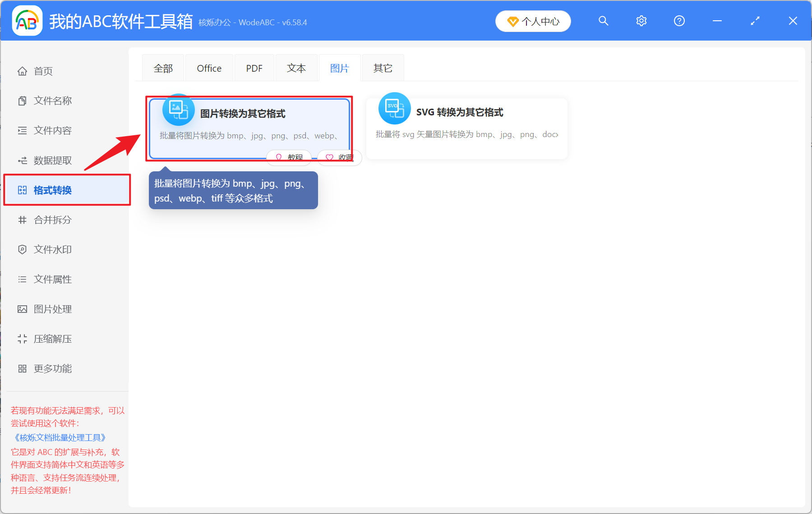
Task: Open the SVG 转换为其它格式 card
Action: pos(466,128)
